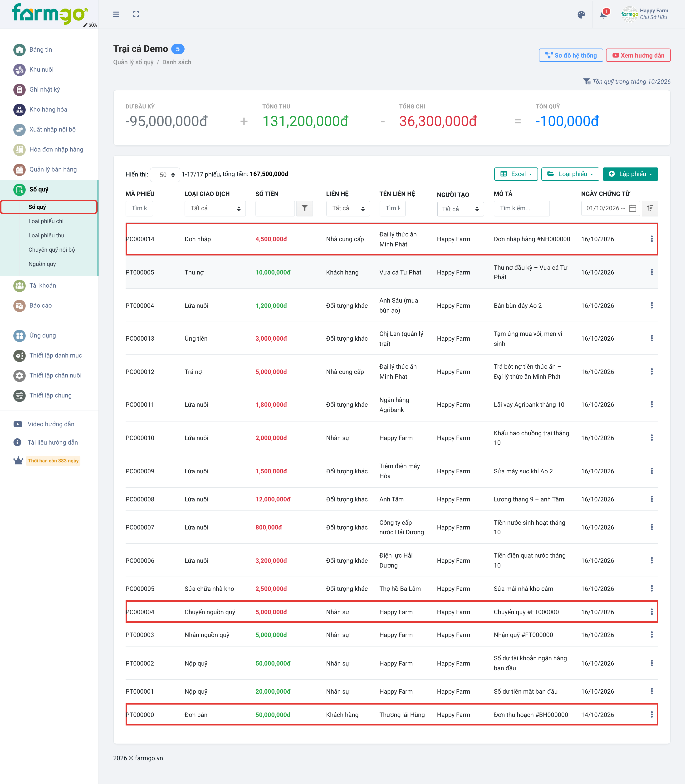Click the Quản lý bán hàng icon
685x784 pixels.
tap(20, 169)
